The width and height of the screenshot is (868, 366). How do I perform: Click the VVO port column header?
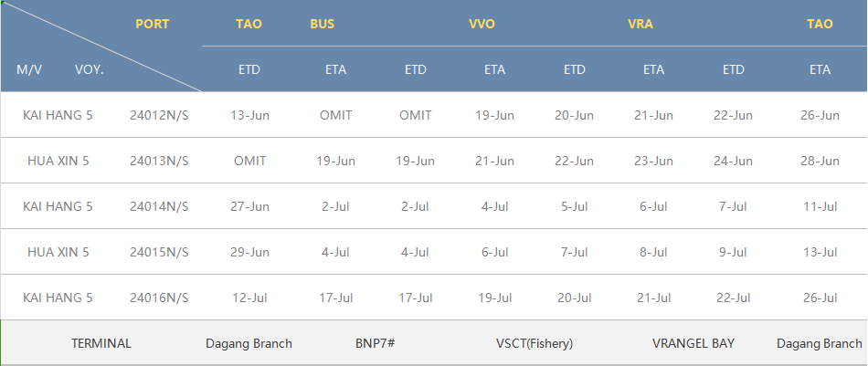point(482,25)
